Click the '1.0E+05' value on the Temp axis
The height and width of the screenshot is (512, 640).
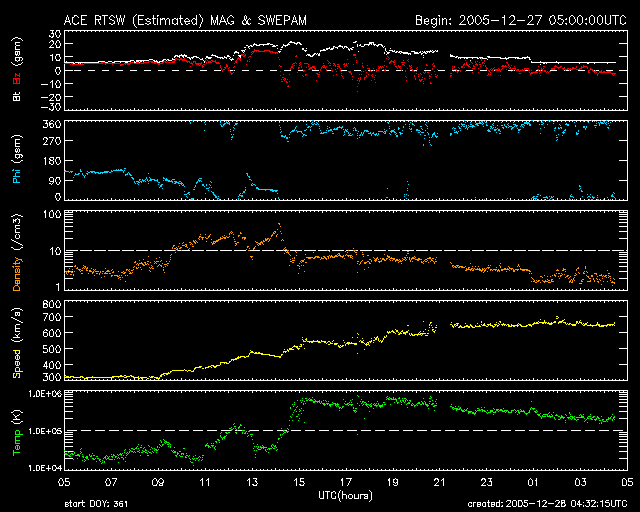pos(45,431)
